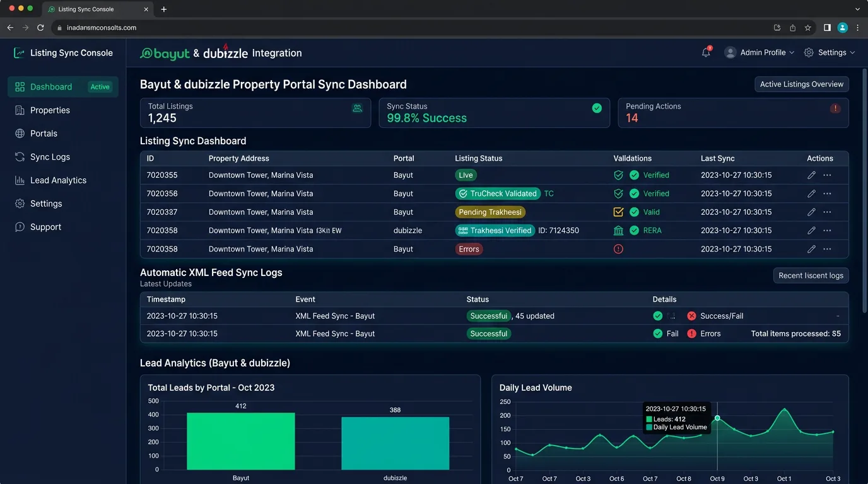
Task: Click the Live status badge
Action: 466,175
